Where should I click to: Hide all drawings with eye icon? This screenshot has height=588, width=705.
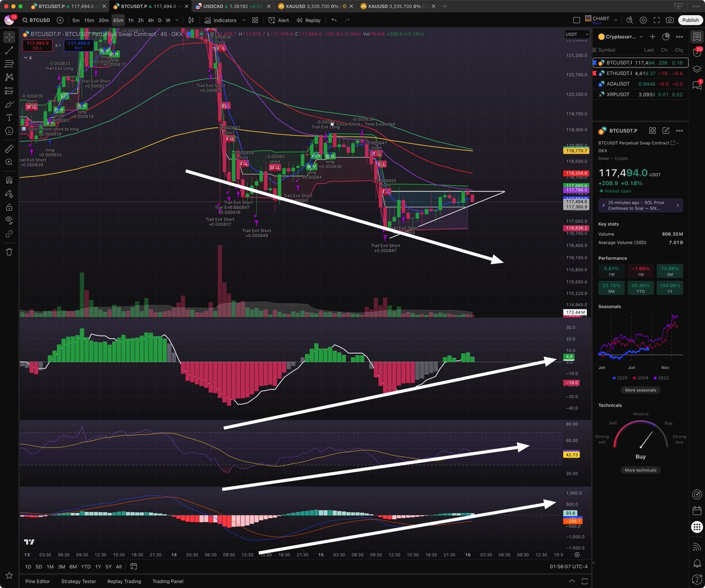tap(9, 220)
